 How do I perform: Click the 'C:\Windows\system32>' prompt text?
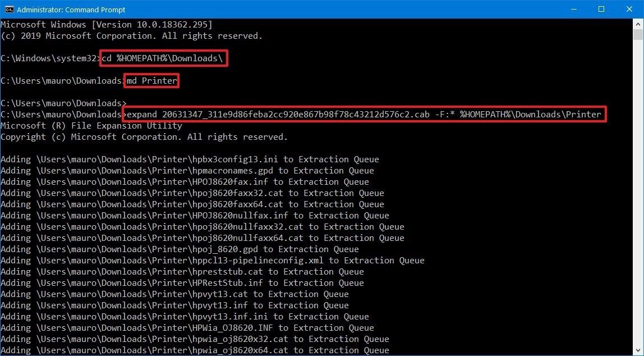click(x=50, y=58)
